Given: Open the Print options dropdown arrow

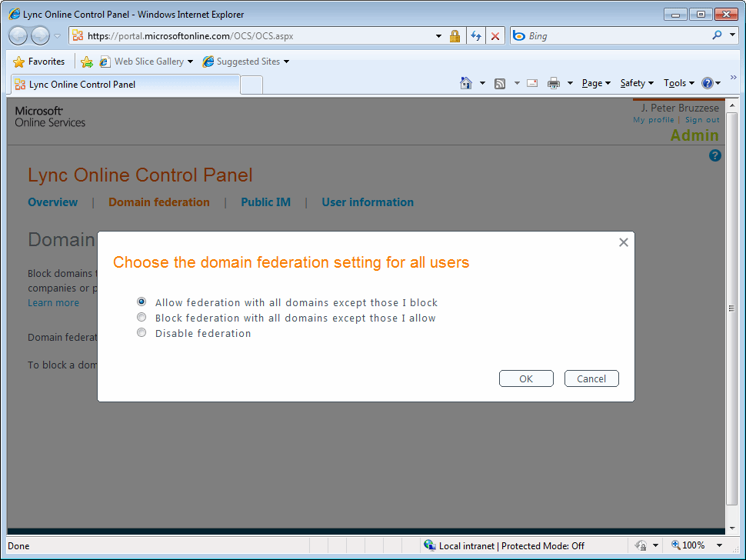Looking at the screenshot, I should click(570, 84).
